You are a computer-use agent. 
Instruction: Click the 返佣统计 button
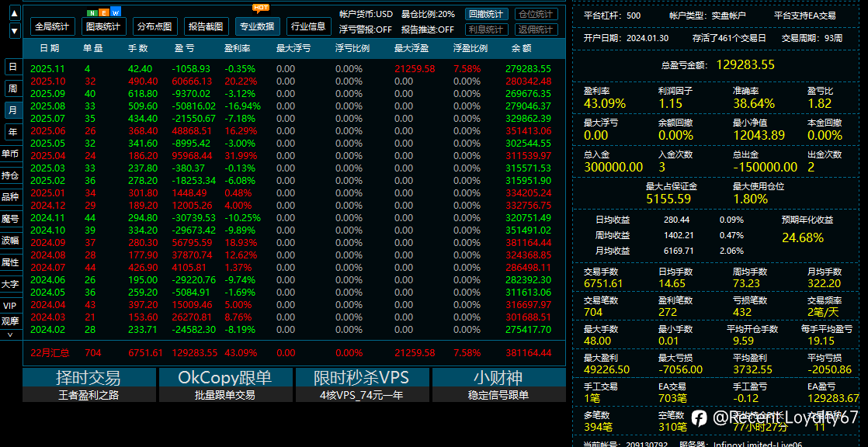(x=536, y=29)
